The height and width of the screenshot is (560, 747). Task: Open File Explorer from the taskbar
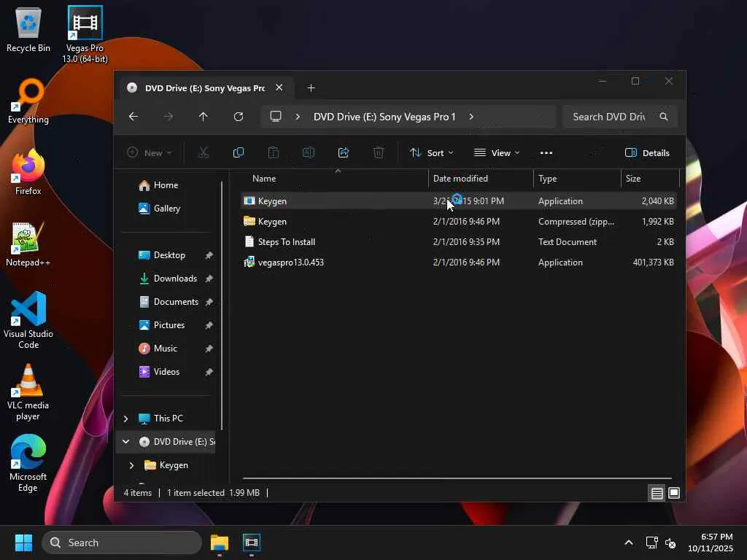tap(220, 542)
